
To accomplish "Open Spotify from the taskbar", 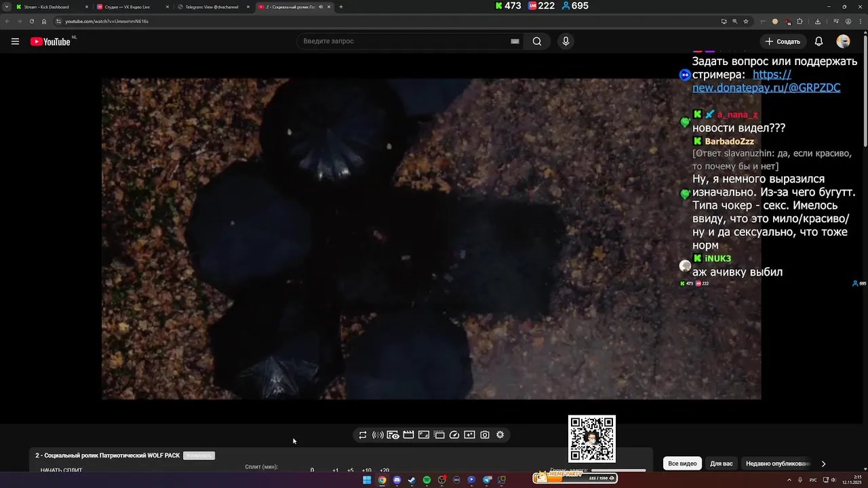I will coord(427,480).
